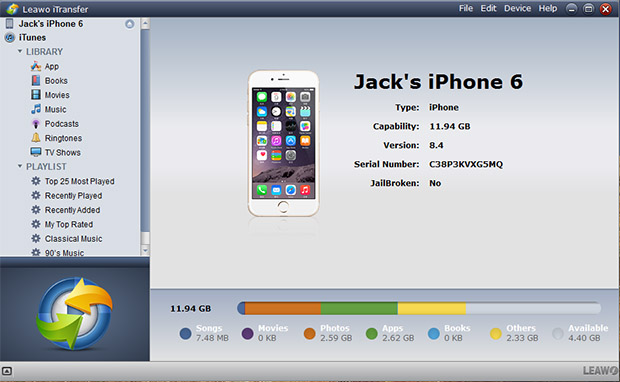The height and width of the screenshot is (382, 620).
Task: Click the transfer arrows logo button
Action: pyautogui.click(x=74, y=313)
